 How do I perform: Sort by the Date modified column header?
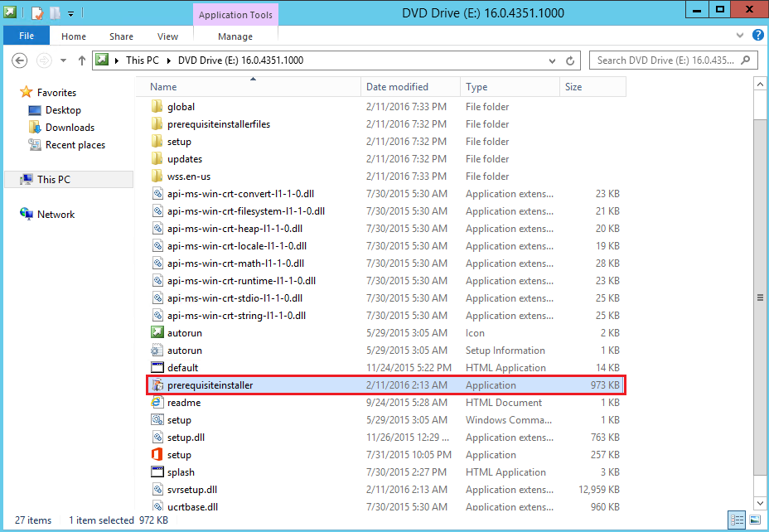pos(410,87)
